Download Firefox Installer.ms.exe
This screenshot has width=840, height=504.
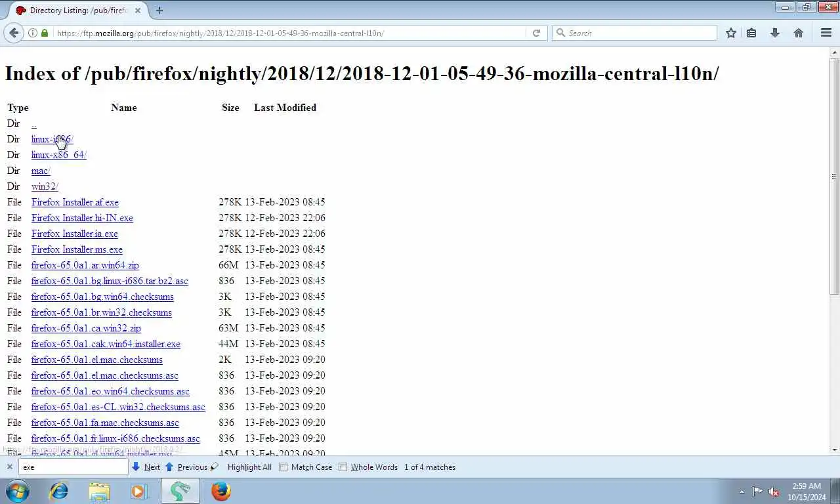[x=77, y=249]
